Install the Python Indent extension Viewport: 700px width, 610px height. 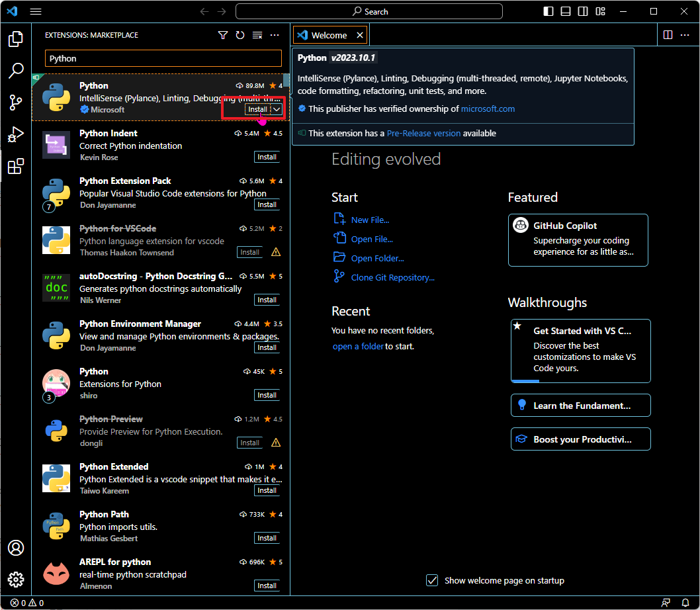pyautogui.click(x=267, y=157)
